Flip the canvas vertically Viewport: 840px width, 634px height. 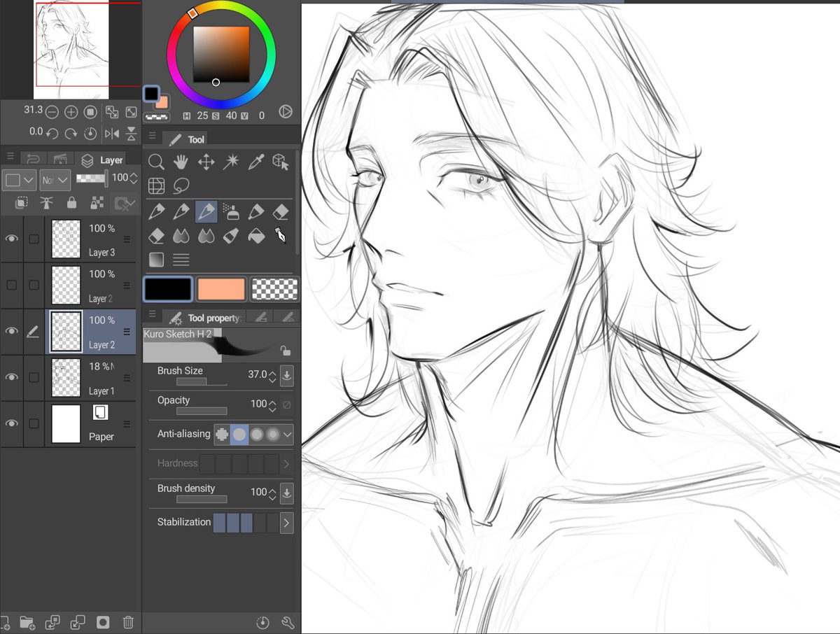[131, 133]
